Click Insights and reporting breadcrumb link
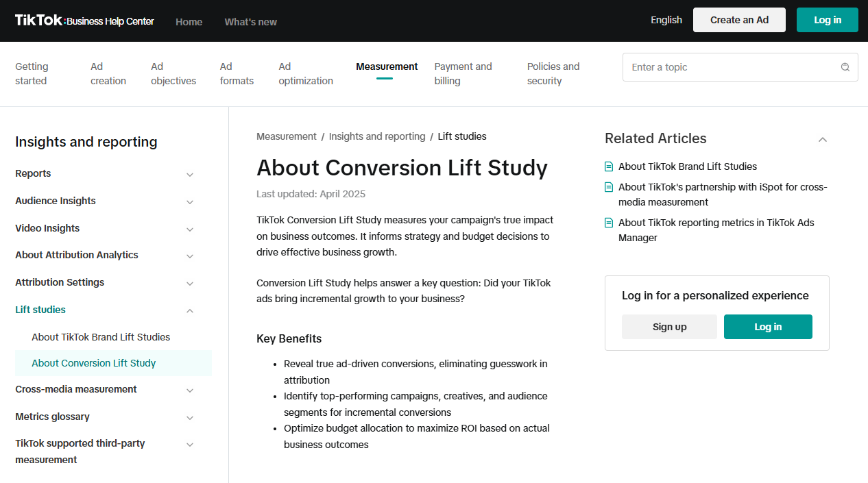Viewport: 868px width, 483px height. 377,136
